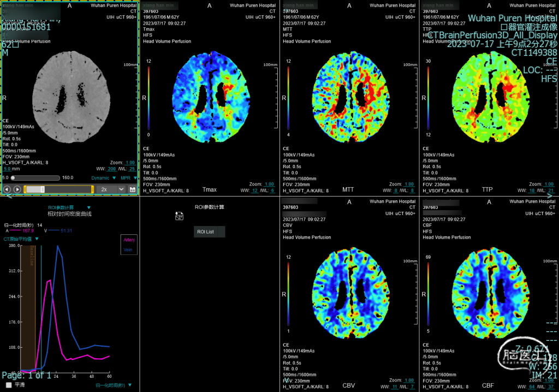Click the CBV color scale bar
Viewport: 559px width, 392px height.
coord(288,294)
